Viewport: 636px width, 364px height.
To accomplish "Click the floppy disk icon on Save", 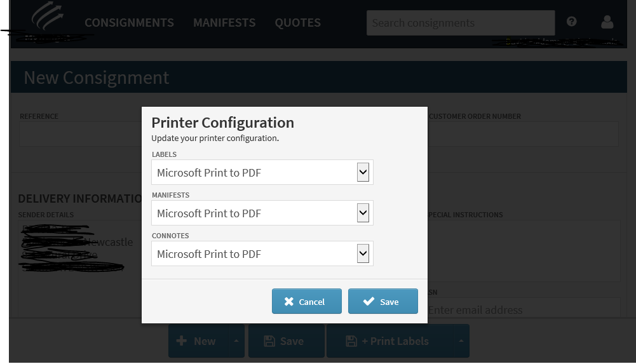I will (269, 341).
